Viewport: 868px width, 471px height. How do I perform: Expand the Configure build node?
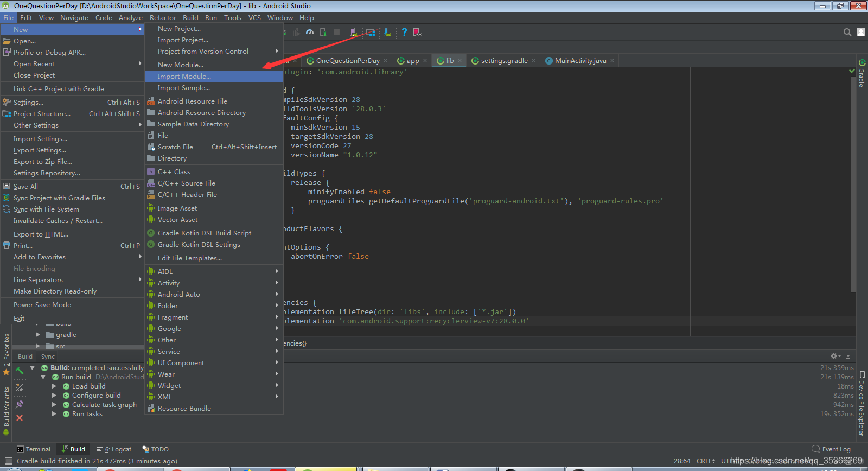point(54,396)
